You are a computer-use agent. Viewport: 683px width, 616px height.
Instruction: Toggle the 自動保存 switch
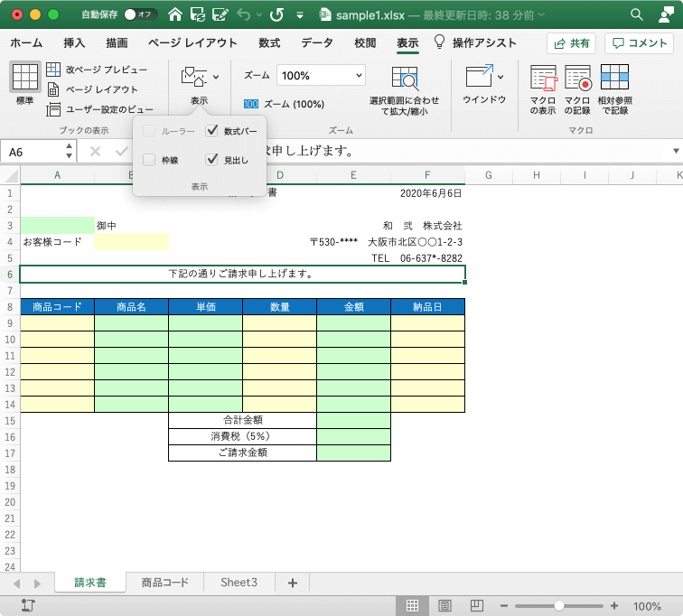(x=139, y=14)
